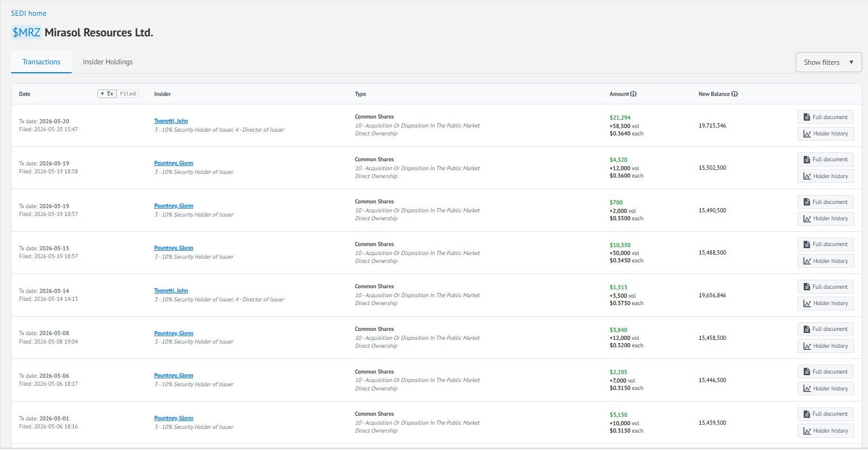The height and width of the screenshot is (450, 868).
Task: Toggle date sorting to Tx
Action: click(x=107, y=94)
